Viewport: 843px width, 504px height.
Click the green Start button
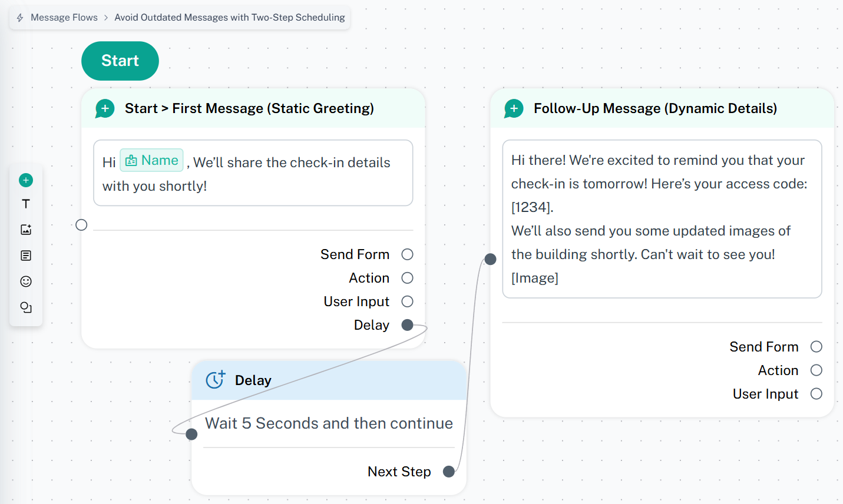coord(120,61)
